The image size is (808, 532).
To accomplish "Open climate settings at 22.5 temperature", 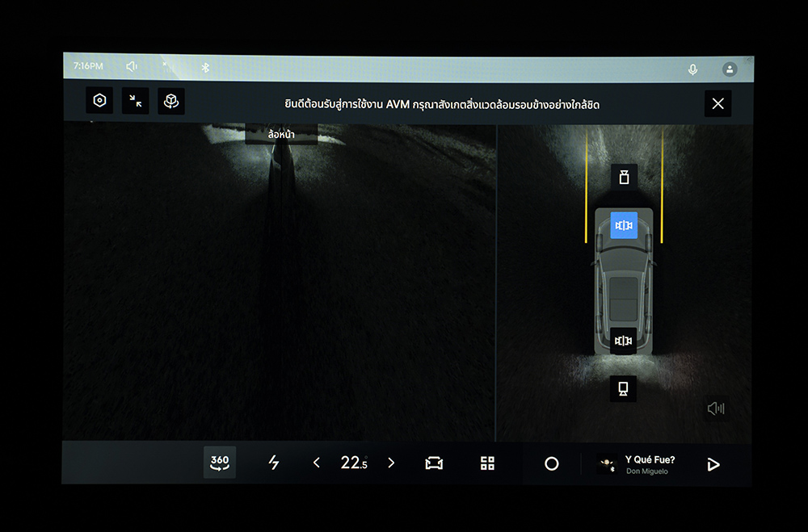I will click(354, 463).
